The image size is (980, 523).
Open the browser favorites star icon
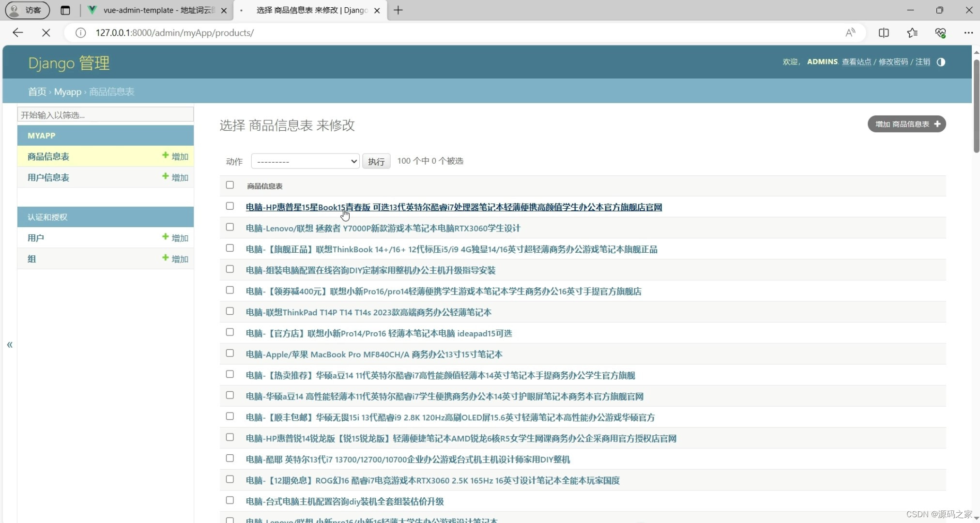pyautogui.click(x=912, y=32)
